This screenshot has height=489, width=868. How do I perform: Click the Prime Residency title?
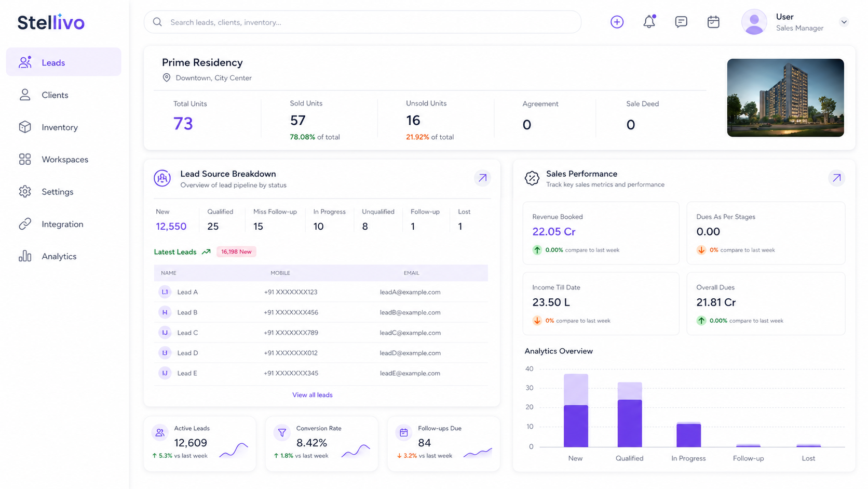[202, 62]
